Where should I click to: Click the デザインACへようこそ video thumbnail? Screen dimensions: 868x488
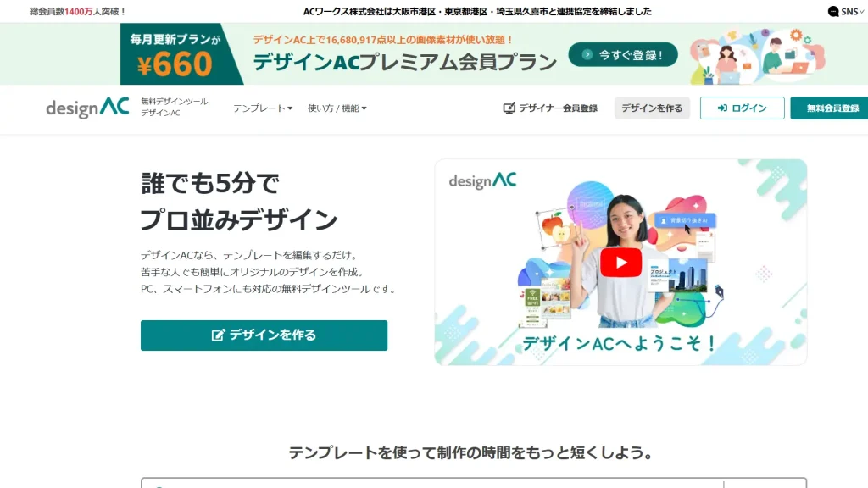[x=620, y=263]
